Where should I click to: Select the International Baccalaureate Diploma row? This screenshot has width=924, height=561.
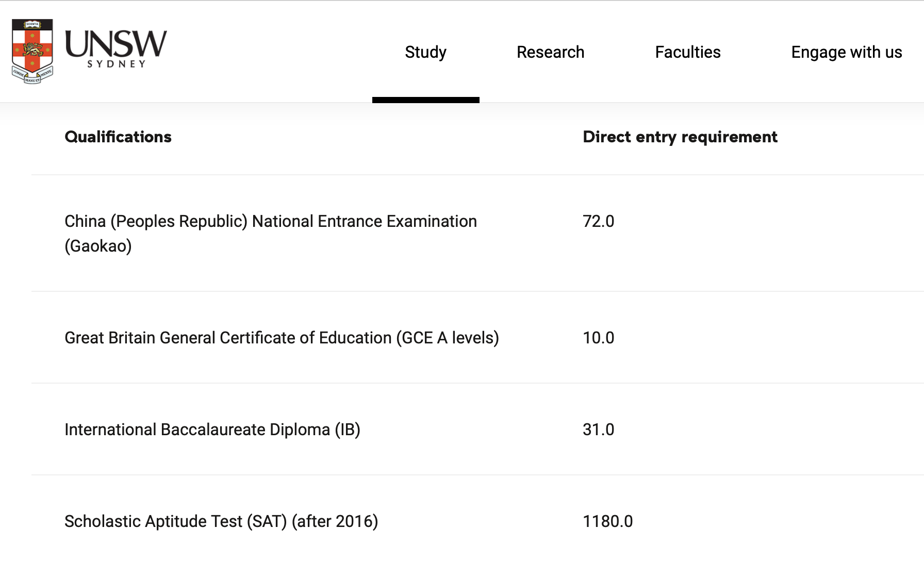tap(212, 430)
